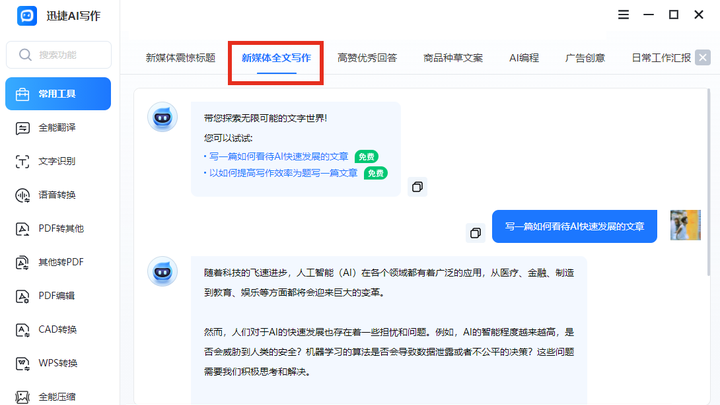Click the 迅捷AI写作 app logo icon
The width and height of the screenshot is (720, 405).
point(27,16)
